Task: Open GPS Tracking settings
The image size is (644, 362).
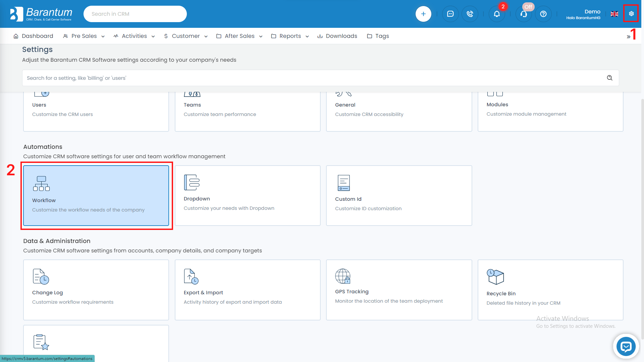Action: pos(399,290)
